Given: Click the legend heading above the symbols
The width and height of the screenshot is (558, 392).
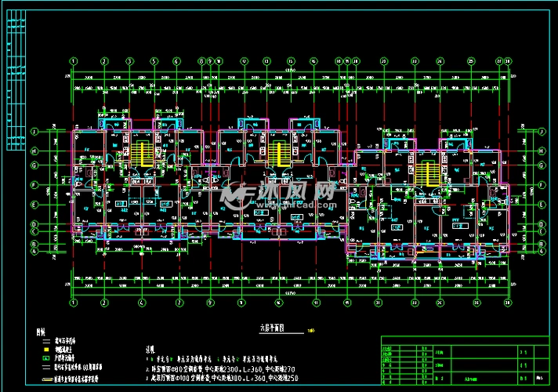Looking at the screenshot, I should pos(40,332).
